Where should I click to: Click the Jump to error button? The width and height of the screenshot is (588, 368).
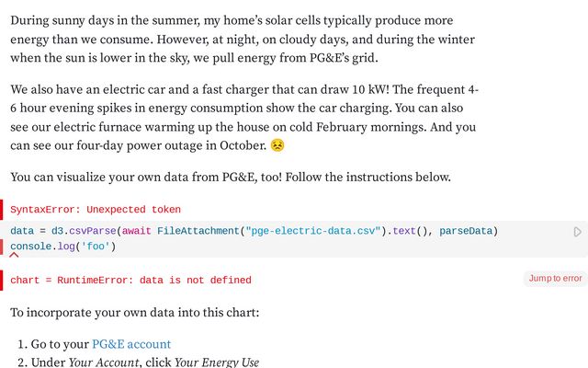(555, 278)
